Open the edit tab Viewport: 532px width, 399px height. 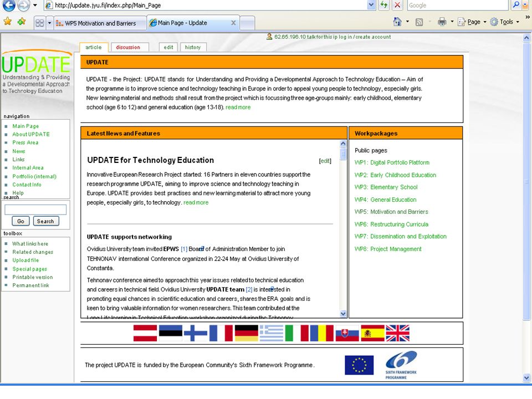click(168, 47)
